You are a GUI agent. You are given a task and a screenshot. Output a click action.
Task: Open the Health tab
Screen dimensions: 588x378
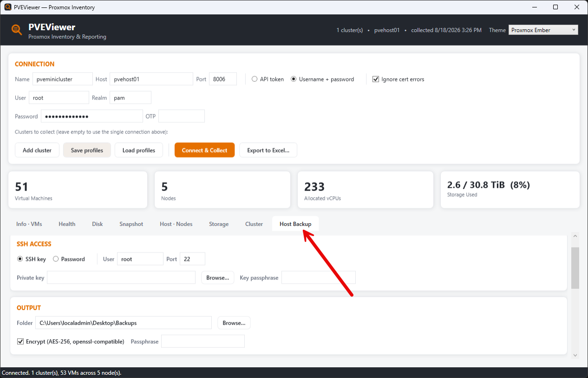(67, 224)
